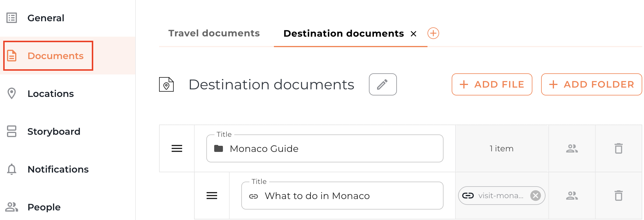Grab the drag handle of Monaco Guide row

177,148
